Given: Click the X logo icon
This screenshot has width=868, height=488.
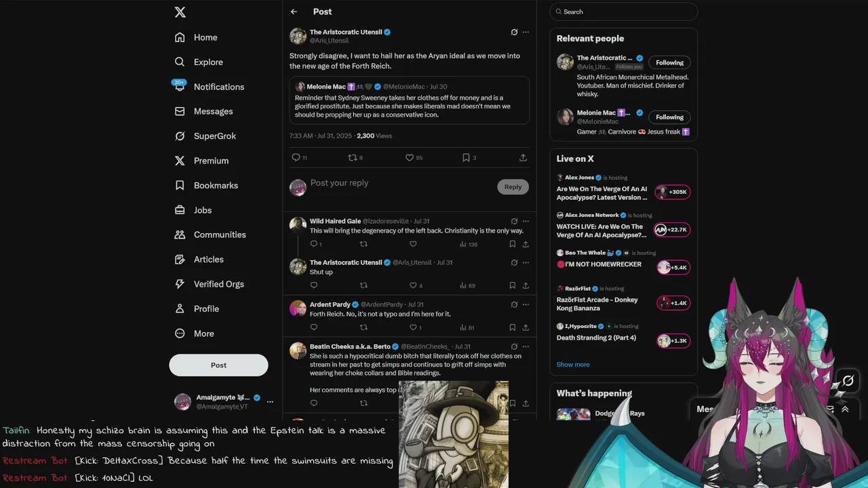Looking at the screenshot, I should coord(180,12).
